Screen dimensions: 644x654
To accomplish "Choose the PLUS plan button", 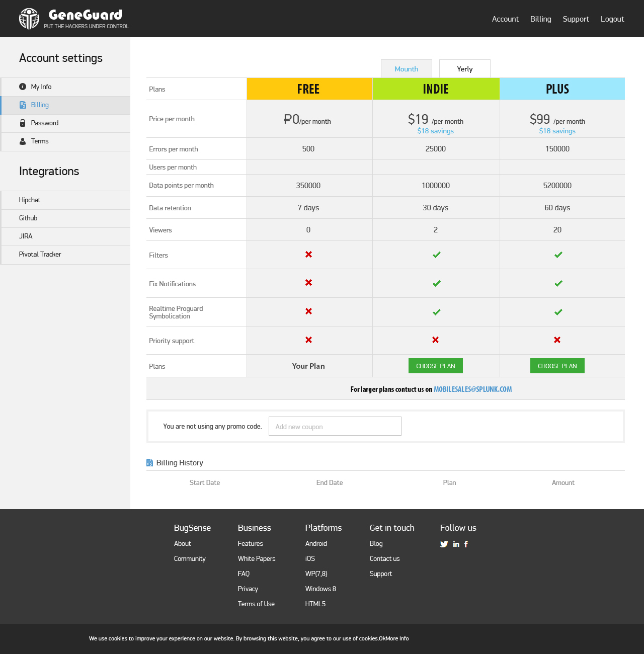I will tap(557, 366).
